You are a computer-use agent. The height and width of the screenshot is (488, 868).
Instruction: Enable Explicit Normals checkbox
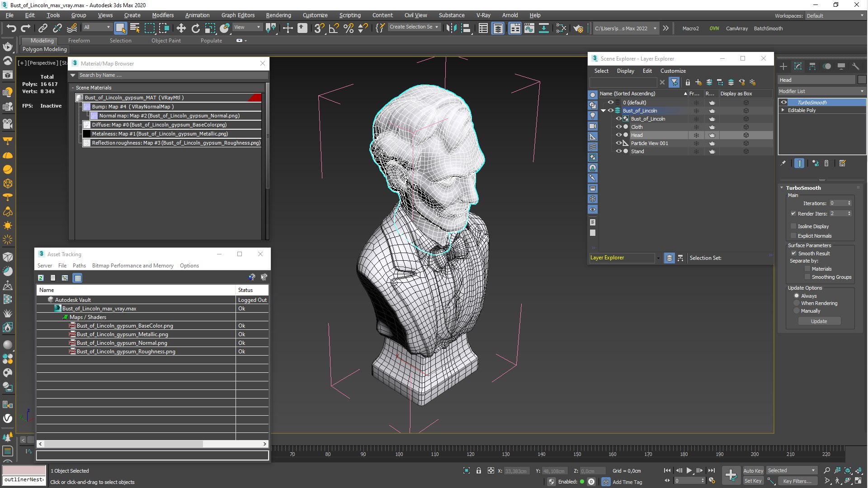point(793,235)
